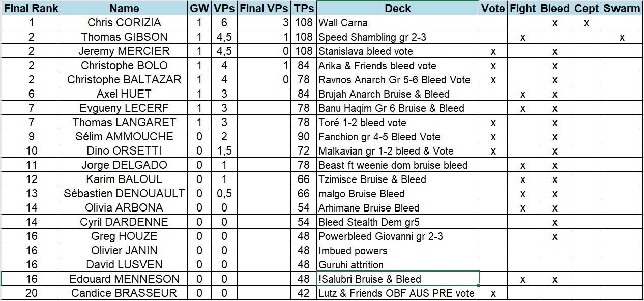Select the Lutz & Friends deck cell
Image resolution: width=644 pixels, height=301 pixels.
pyautogui.click(x=397, y=293)
